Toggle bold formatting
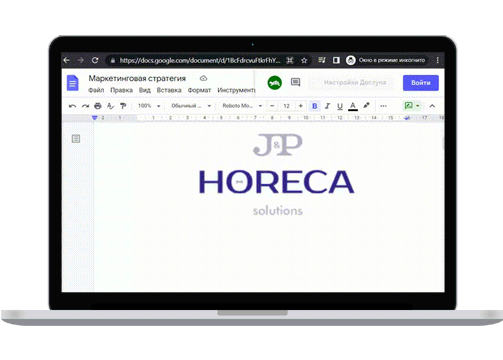The width and height of the screenshot is (503, 360). click(x=314, y=106)
